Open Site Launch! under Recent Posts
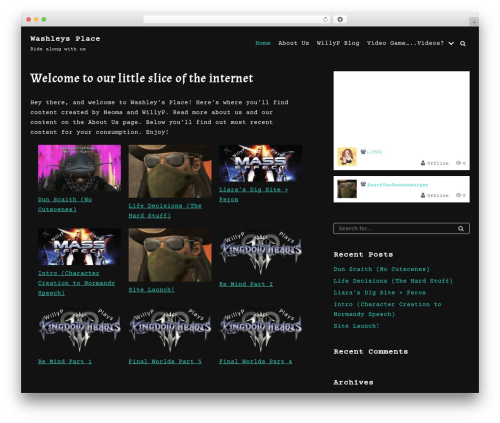500x423 pixels. pyautogui.click(x=356, y=326)
